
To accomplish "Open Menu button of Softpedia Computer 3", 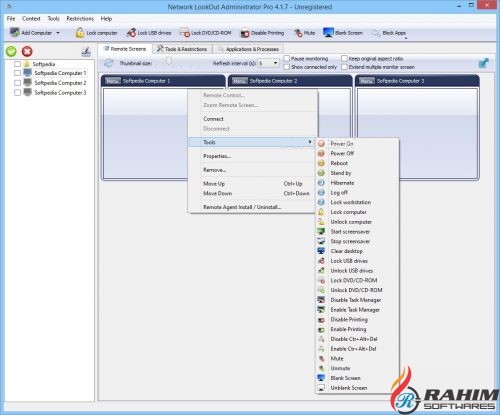I will pyautogui.click(x=367, y=81).
